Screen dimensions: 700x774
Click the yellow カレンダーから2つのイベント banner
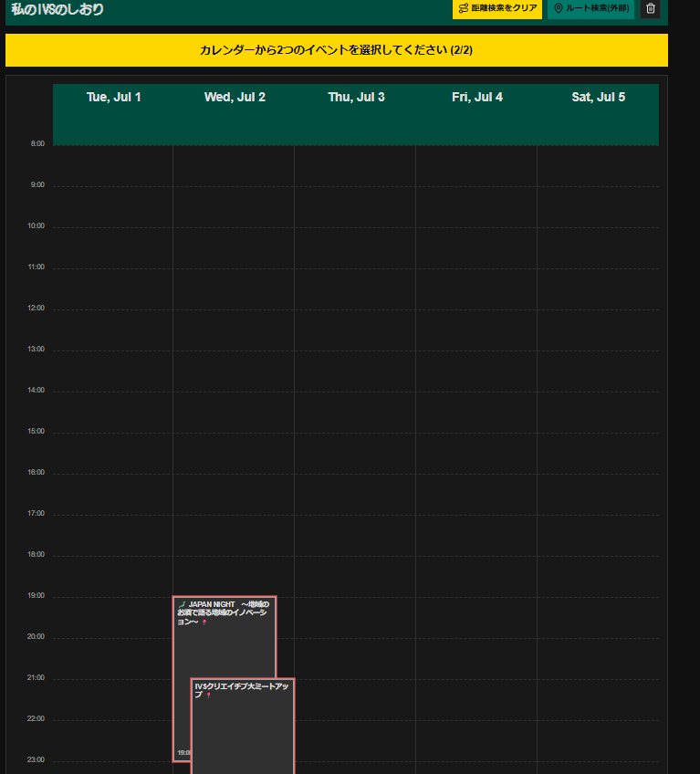[x=337, y=50]
